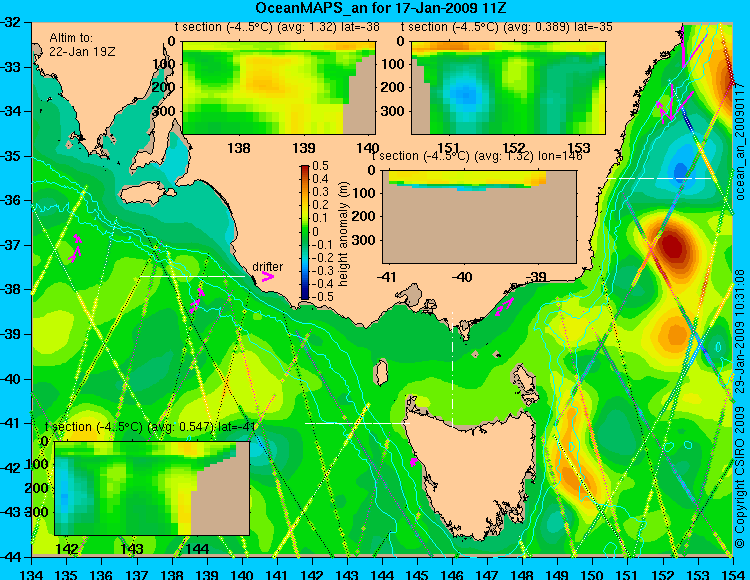The image size is (750, 580).
Task: Open the lat=-38 temperature section inset
Action: pos(279,88)
